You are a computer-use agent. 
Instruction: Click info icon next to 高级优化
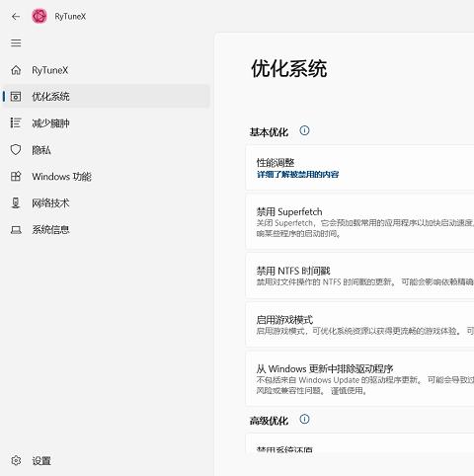304,419
